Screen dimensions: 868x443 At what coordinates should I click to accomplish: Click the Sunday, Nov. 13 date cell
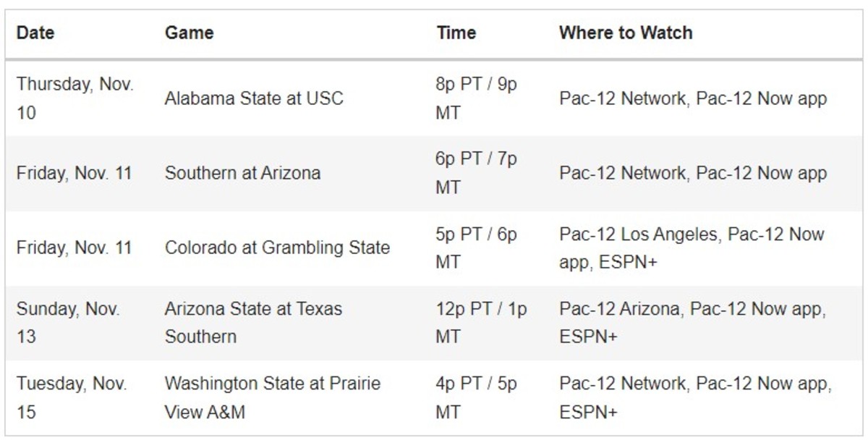(x=69, y=322)
